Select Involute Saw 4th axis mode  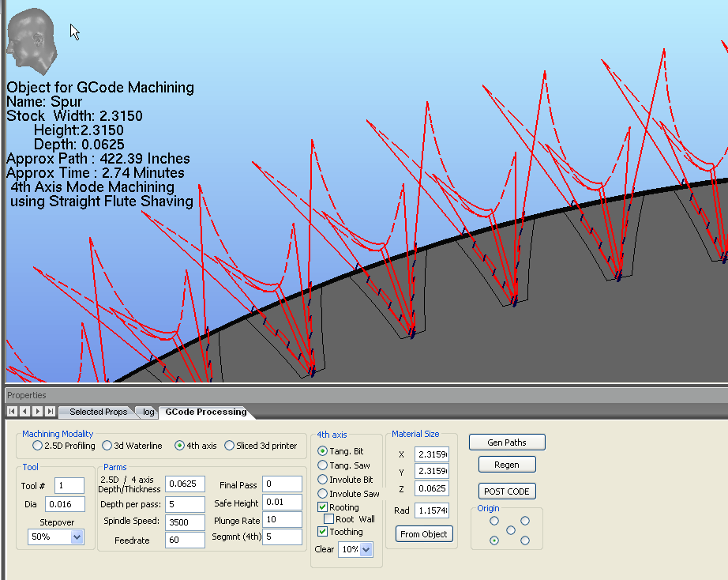click(323, 494)
